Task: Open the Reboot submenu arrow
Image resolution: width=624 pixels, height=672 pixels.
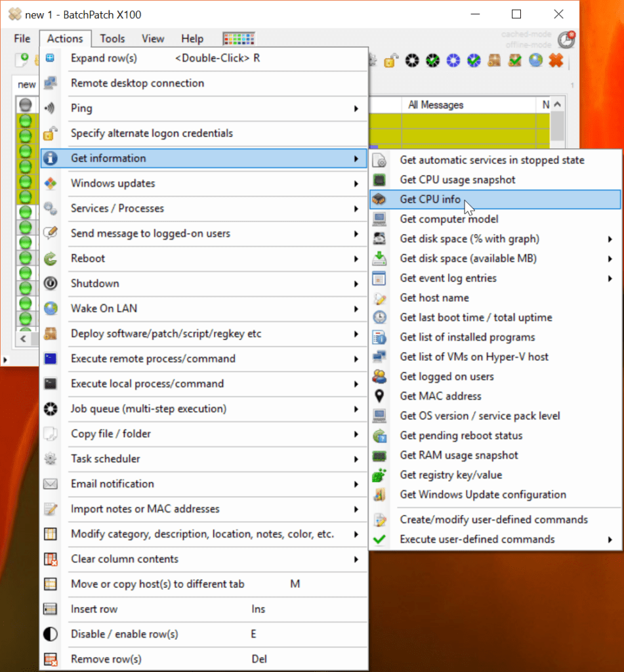Action: click(357, 259)
